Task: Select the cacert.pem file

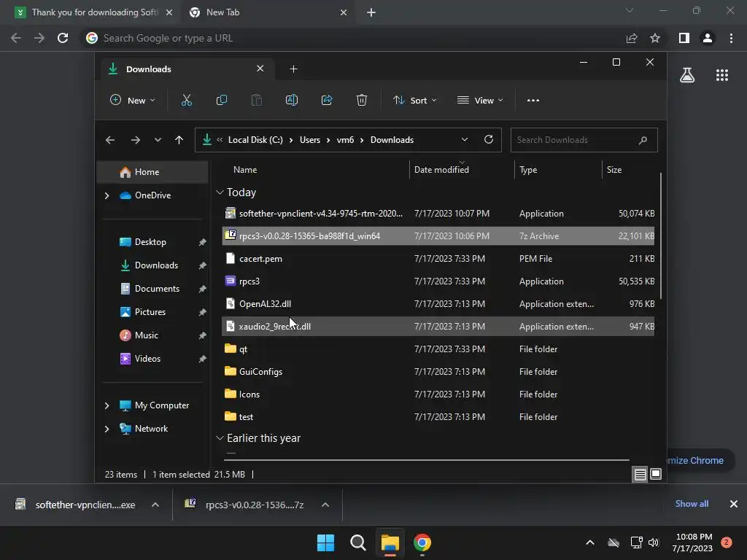Action: coord(438,259)
